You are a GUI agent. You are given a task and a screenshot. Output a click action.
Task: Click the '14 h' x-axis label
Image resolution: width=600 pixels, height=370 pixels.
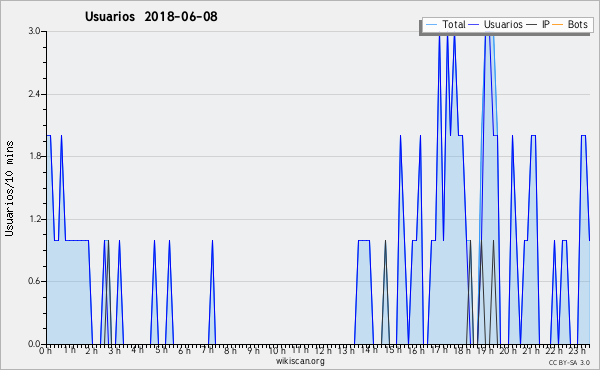369,350
